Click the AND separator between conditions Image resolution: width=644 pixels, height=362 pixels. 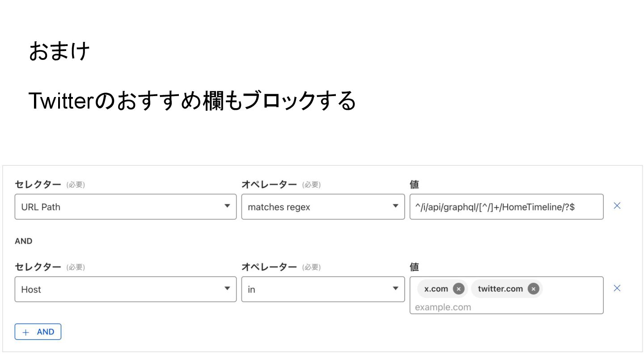24,241
